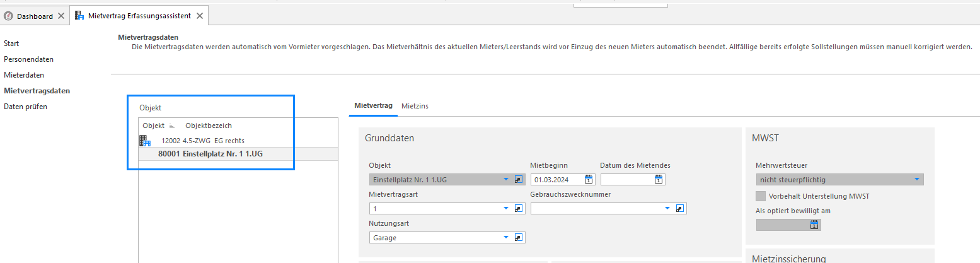Click the Objektbezeich column header
Image resolution: width=980 pixels, height=263 pixels.
pyautogui.click(x=209, y=126)
